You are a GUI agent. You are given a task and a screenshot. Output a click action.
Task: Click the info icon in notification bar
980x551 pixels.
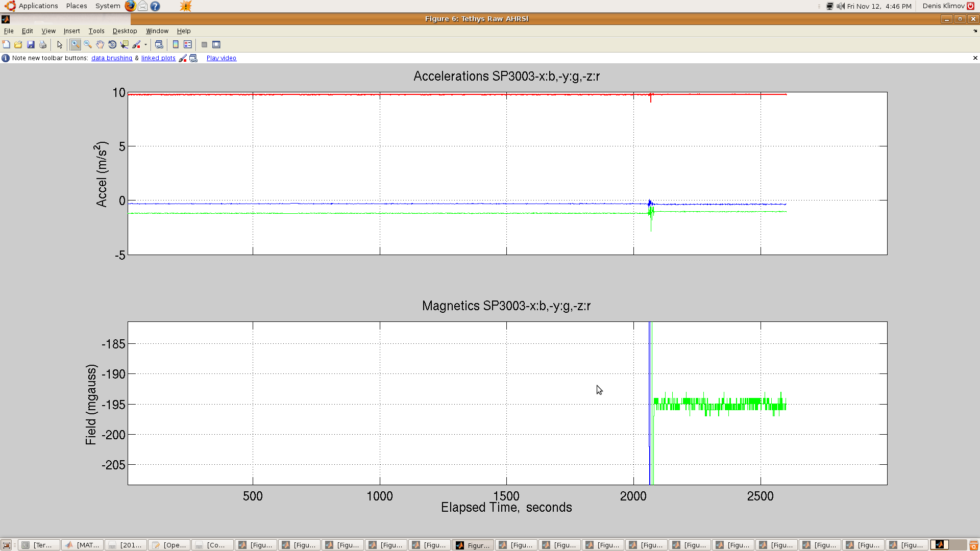[6, 58]
